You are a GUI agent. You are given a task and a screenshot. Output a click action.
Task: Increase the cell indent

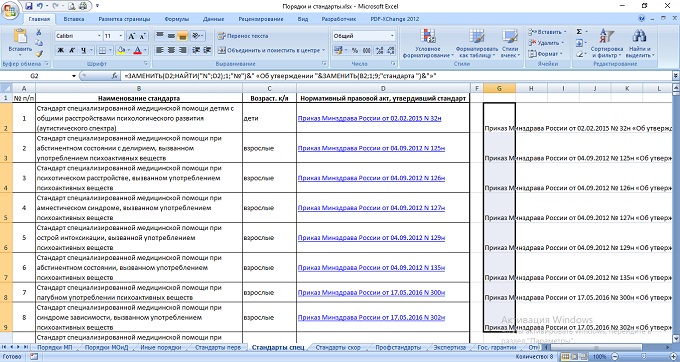207,50
